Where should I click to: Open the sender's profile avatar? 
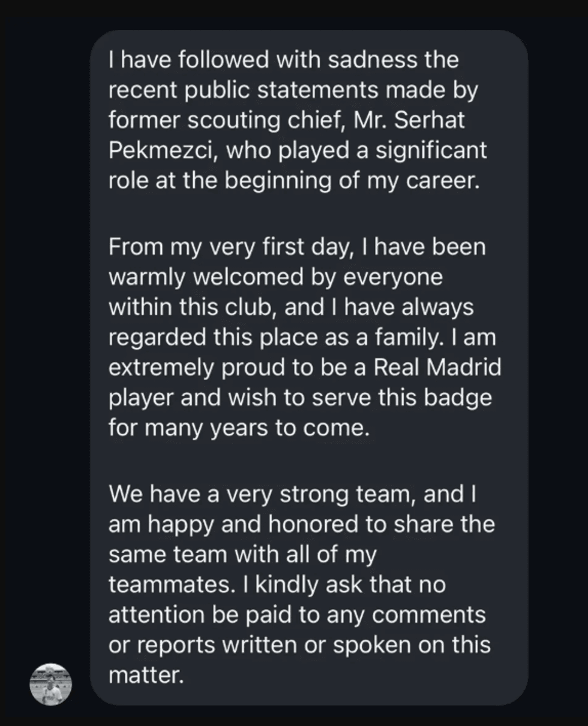(51, 684)
